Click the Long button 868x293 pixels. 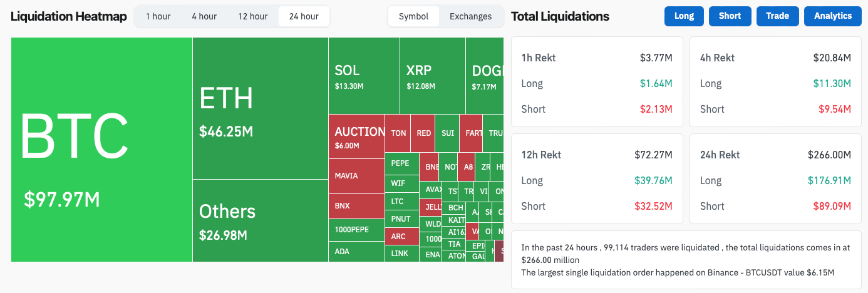(x=684, y=16)
